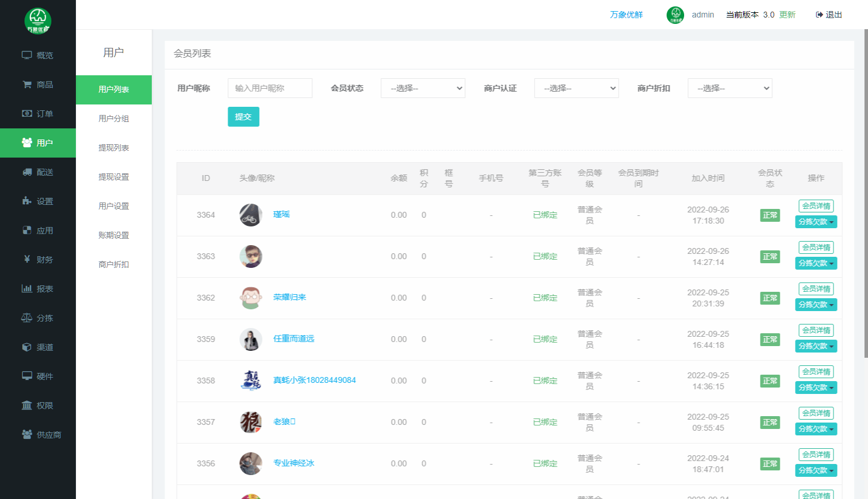Type in the 输入用户昵称 field
Screen dimensions: 868x499
[270, 88]
